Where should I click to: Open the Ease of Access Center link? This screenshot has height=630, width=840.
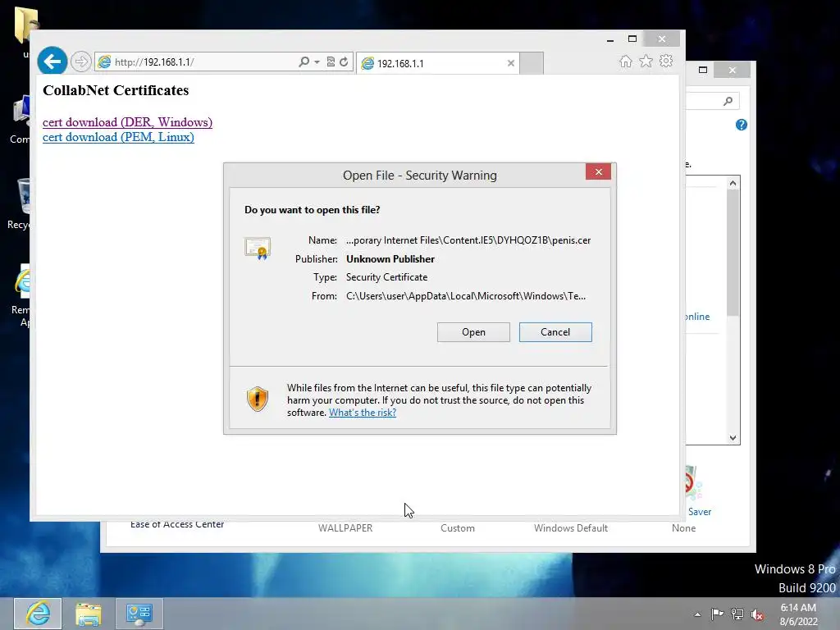pyautogui.click(x=177, y=524)
